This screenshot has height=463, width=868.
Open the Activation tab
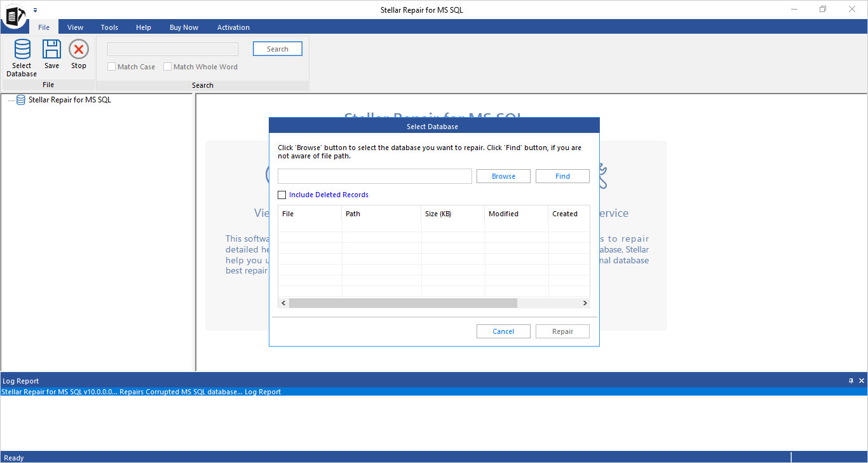click(x=233, y=27)
